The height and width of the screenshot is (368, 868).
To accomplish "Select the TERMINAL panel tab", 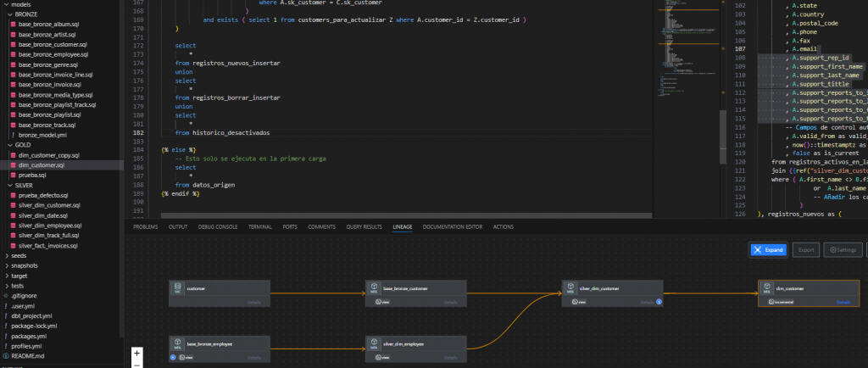I will pos(259,227).
